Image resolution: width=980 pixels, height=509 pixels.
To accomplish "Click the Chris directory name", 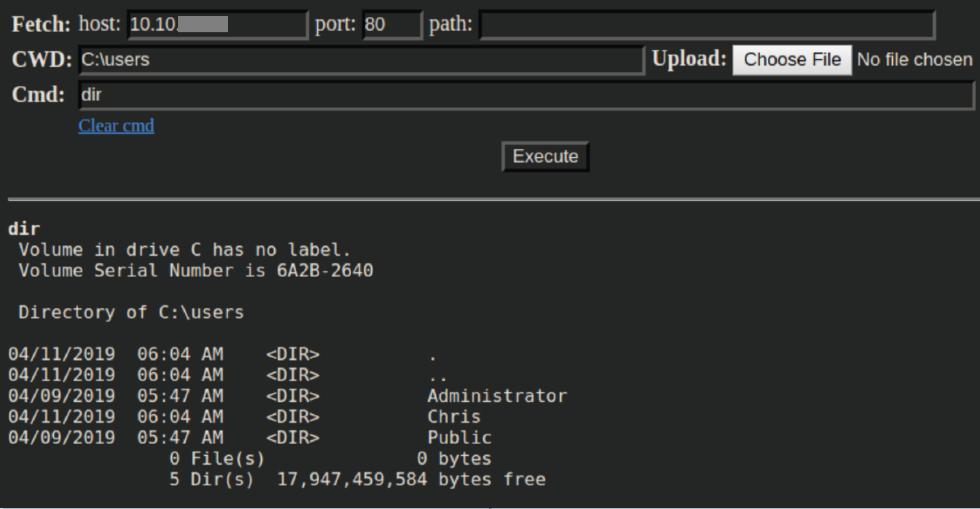I will point(454,417).
